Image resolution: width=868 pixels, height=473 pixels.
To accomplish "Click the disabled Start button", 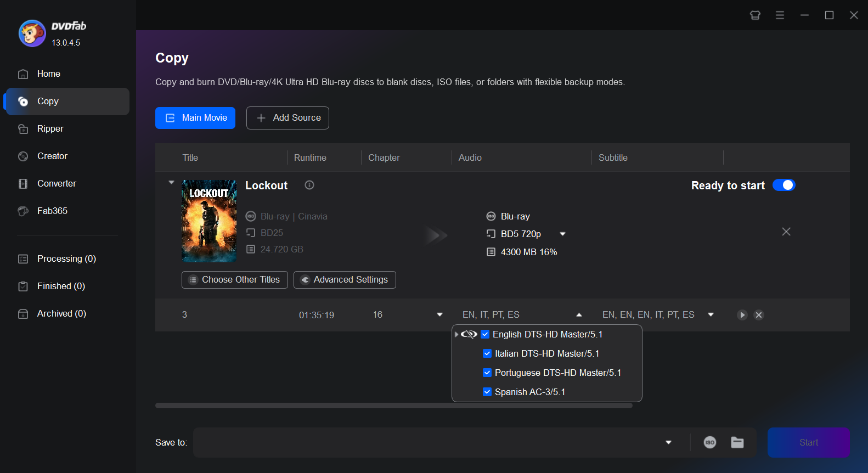I will tap(809, 443).
